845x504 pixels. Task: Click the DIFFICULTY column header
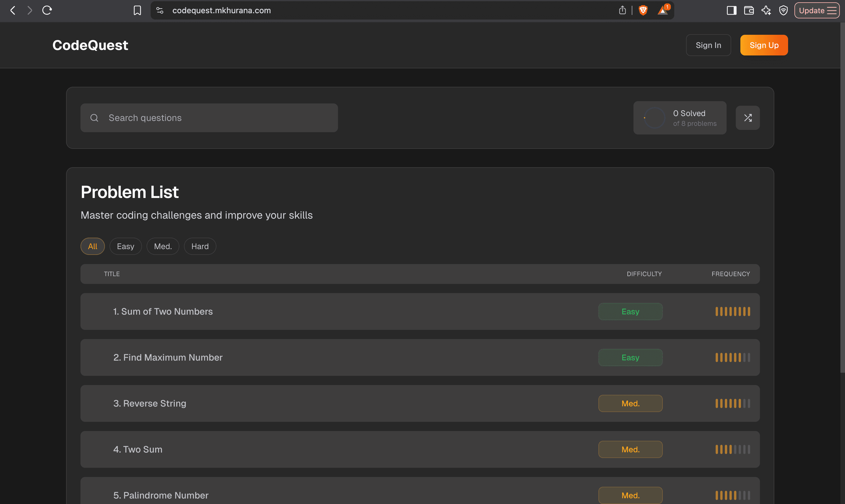(644, 274)
